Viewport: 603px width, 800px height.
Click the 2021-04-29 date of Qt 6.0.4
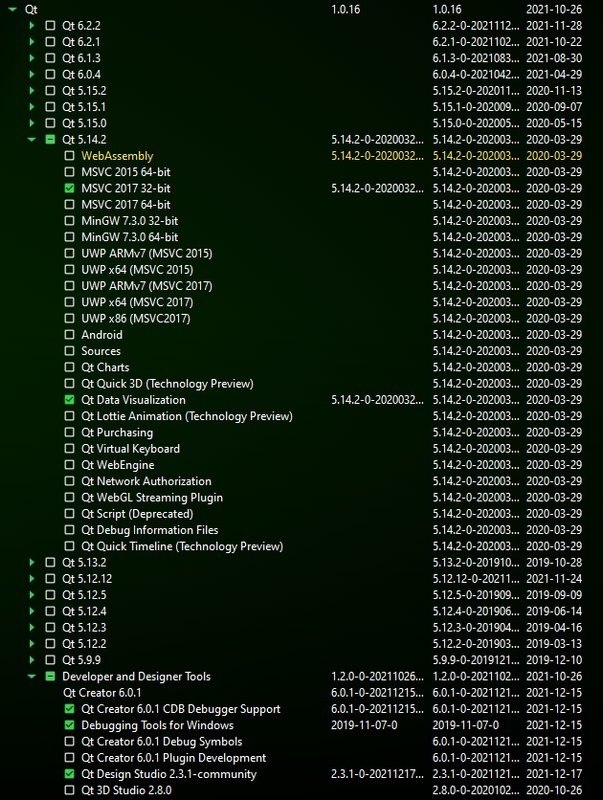point(554,74)
